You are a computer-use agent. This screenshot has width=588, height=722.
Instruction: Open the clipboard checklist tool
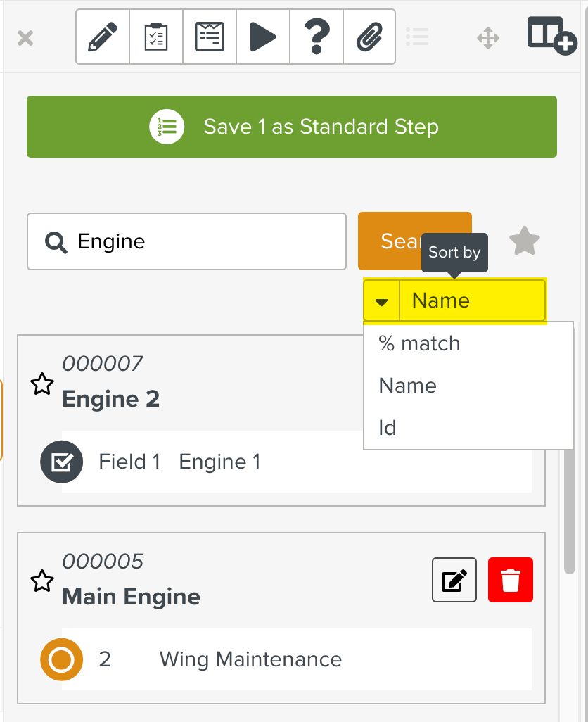[156, 37]
